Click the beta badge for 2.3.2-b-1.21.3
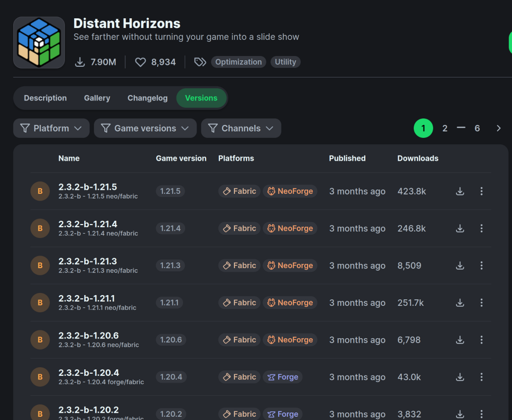The height and width of the screenshot is (420, 512). point(40,266)
